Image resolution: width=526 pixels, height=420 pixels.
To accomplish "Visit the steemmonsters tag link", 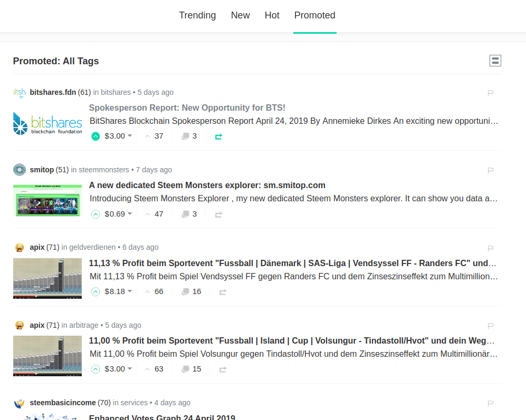I will coord(101,170).
